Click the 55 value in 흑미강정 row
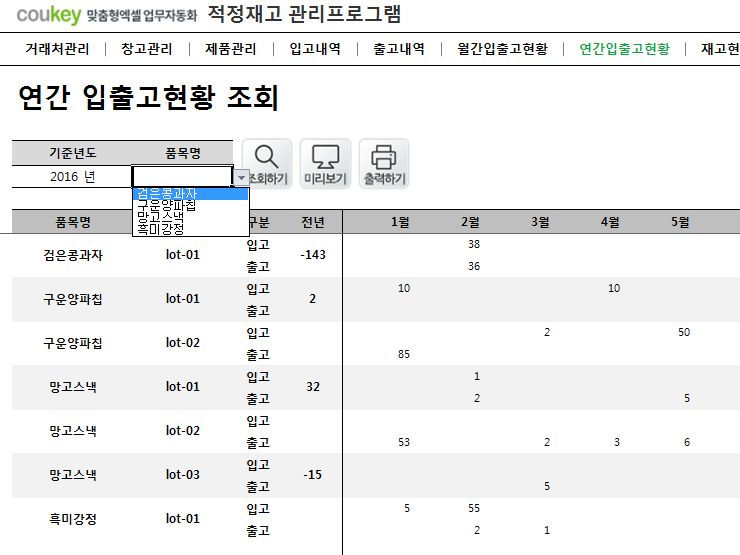 click(474, 508)
